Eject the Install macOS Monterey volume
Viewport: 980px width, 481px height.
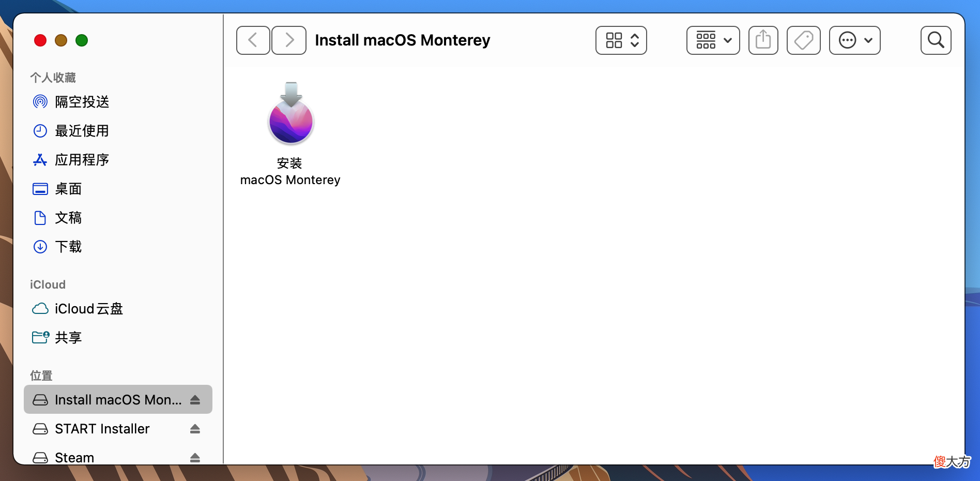click(195, 400)
